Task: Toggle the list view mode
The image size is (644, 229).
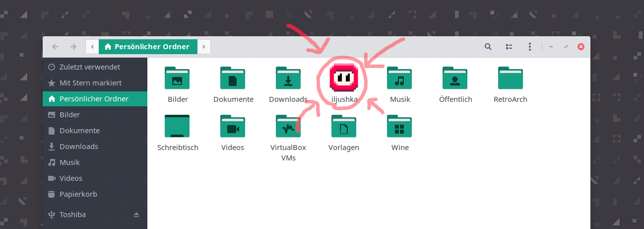Action: coord(509,47)
